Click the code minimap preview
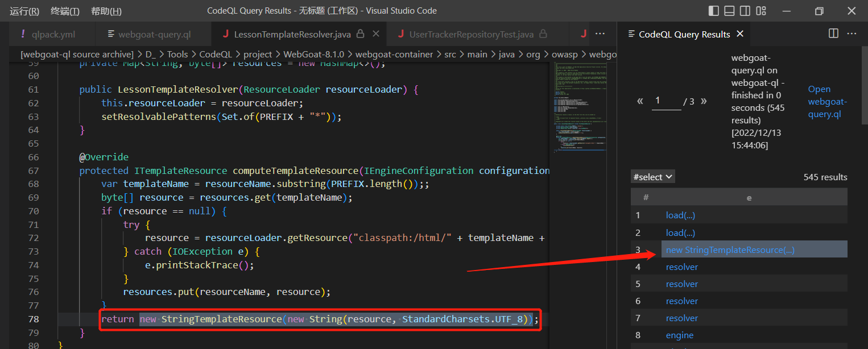868x349 pixels. 580,108
